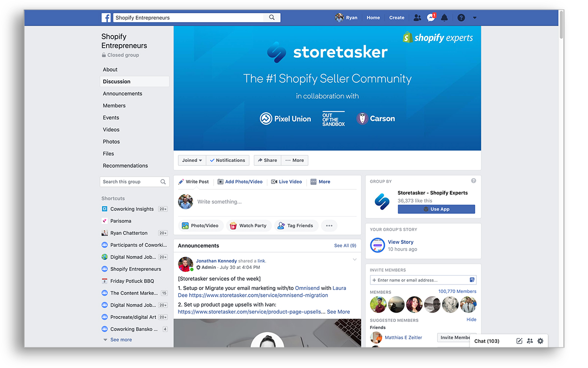Open the More tab in post composer

[320, 182]
